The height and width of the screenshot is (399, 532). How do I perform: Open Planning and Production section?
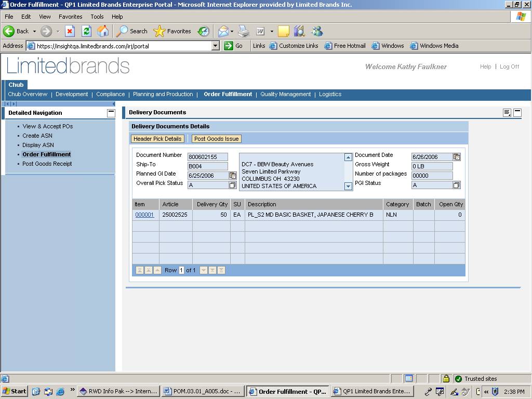coord(163,95)
